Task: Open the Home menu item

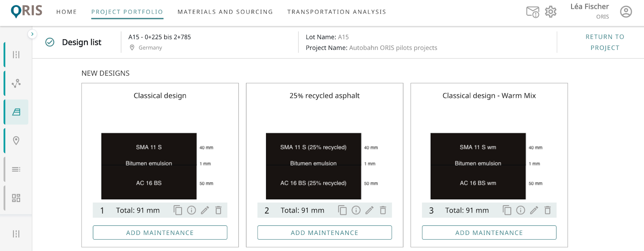Action: [x=66, y=12]
